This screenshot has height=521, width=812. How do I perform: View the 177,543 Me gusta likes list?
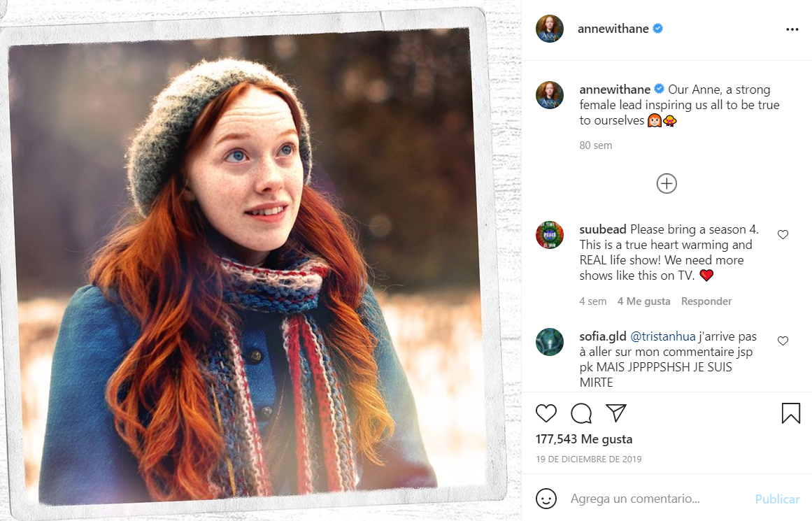pyautogui.click(x=584, y=439)
